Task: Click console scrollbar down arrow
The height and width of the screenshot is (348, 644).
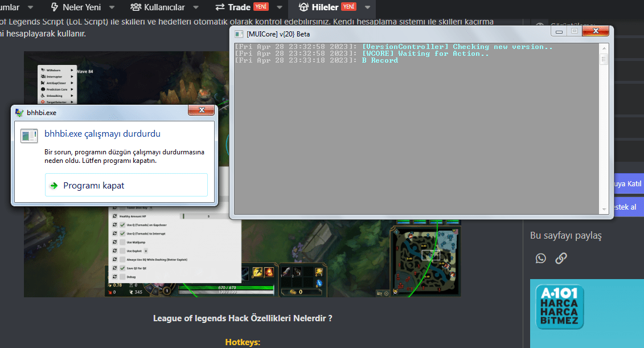Action: [x=604, y=209]
